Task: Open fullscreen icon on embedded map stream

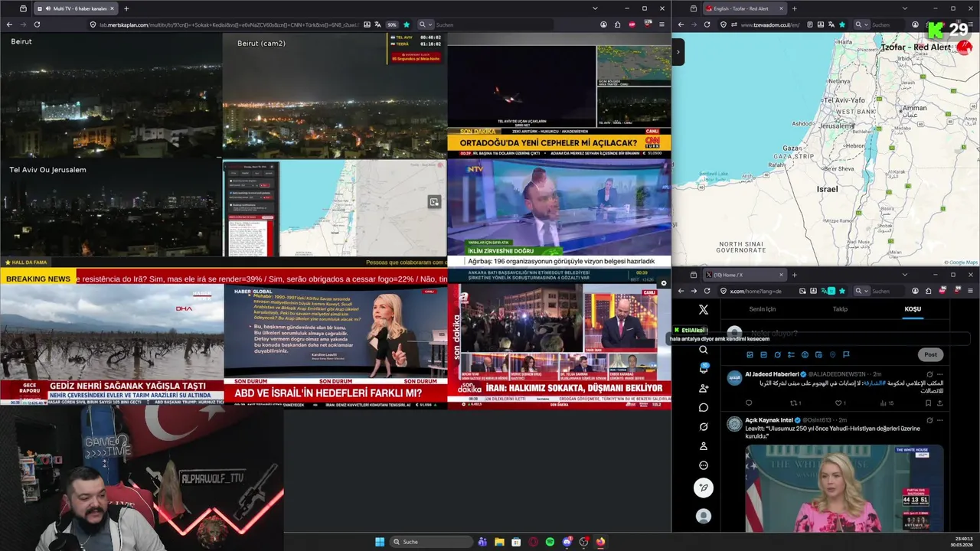Action: coord(433,202)
